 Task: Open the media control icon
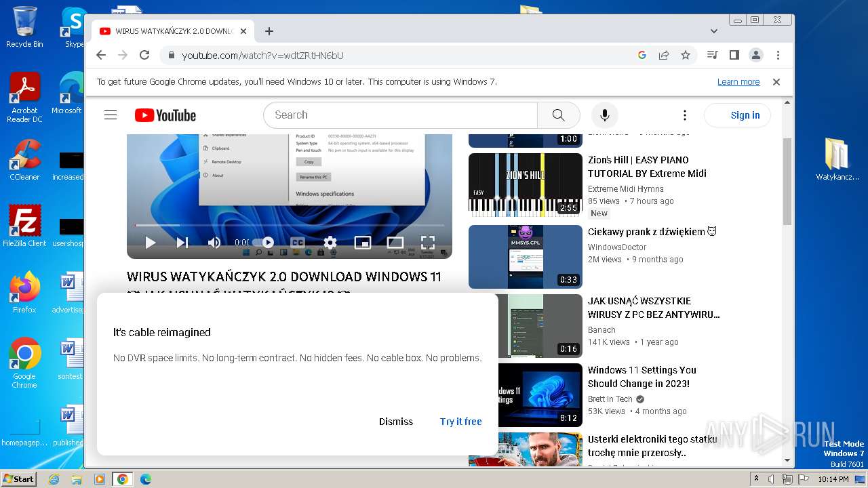click(712, 56)
